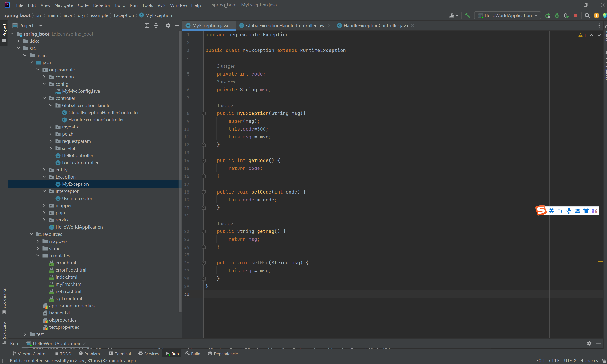
Task: Open Search Everywhere magnifier icon
Action: point(587,15)
